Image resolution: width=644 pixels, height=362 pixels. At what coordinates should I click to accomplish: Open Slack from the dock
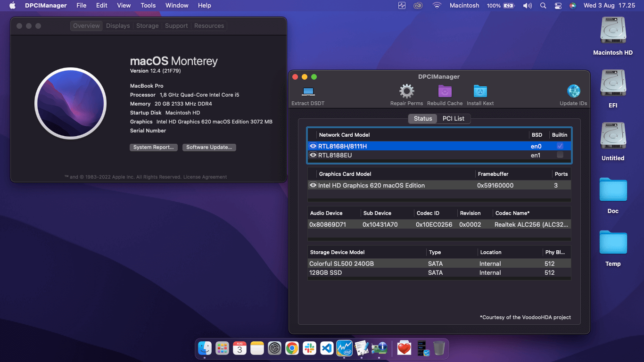click(x=309, y=348)
